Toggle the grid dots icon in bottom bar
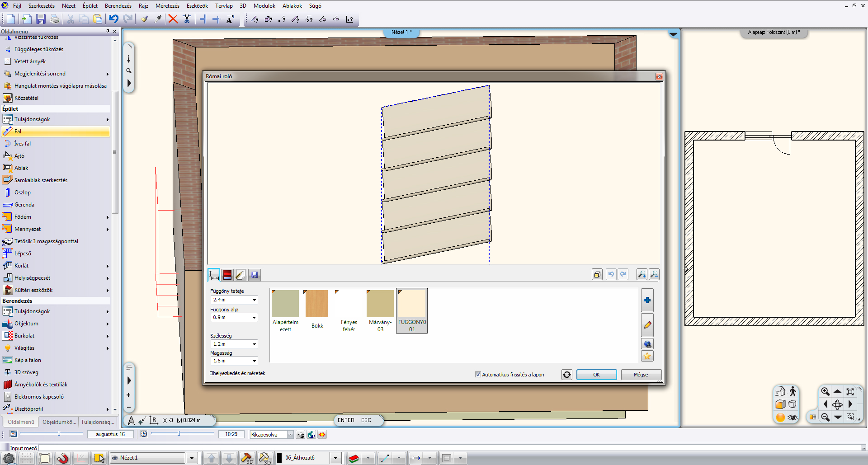This screenshot has width=868, height=465. 26,458
